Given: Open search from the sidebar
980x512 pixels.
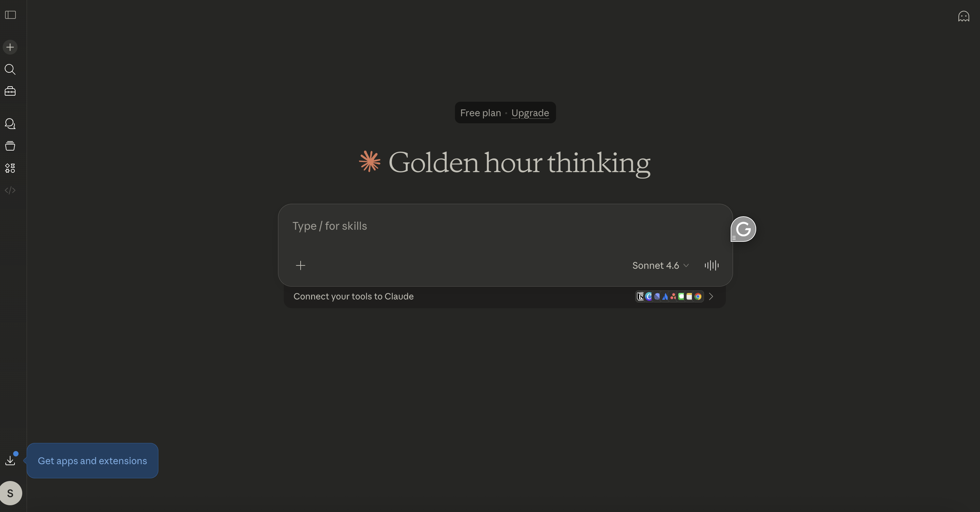Looking at the screenshot, I should tap(10, 70).
